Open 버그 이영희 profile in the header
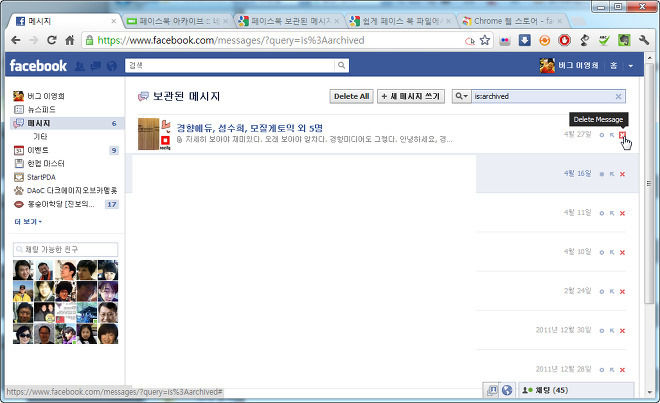 569,65
